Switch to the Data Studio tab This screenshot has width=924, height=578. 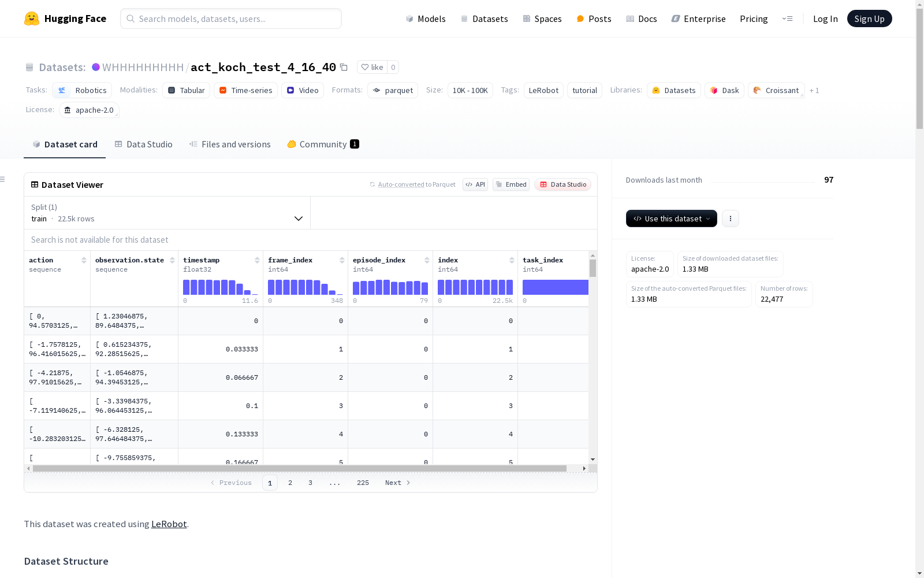[144, 144]
